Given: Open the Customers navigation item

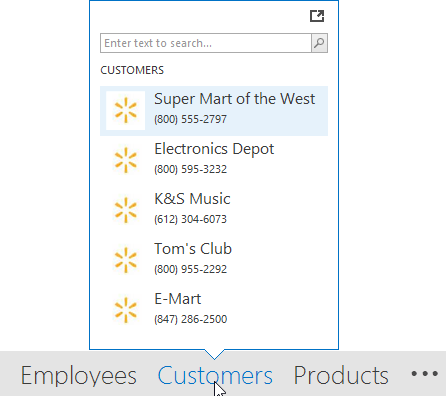Looking at the screenshot, I should pos(215,375).
